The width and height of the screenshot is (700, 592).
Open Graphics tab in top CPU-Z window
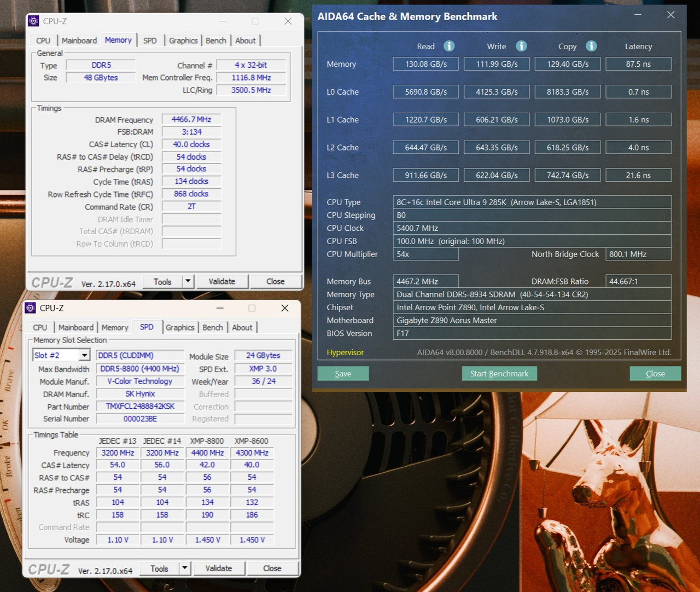[x=183, y=40]
